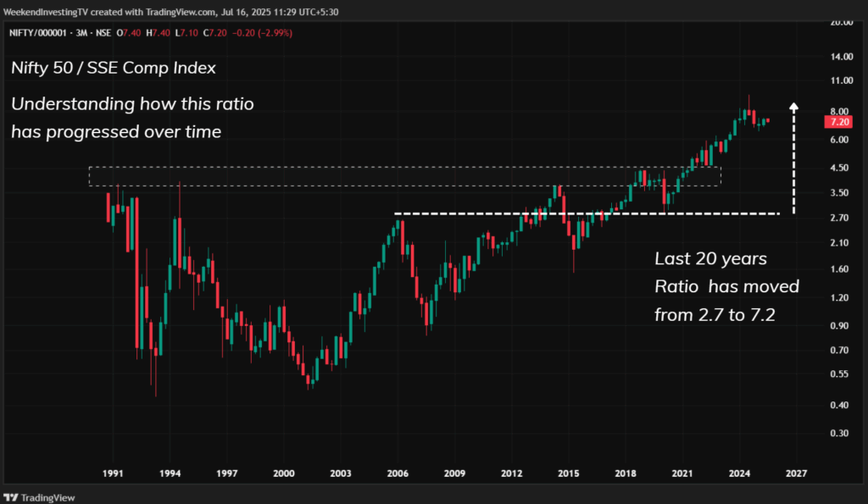Click the 1991 label on time axis

tap(113, 474)
